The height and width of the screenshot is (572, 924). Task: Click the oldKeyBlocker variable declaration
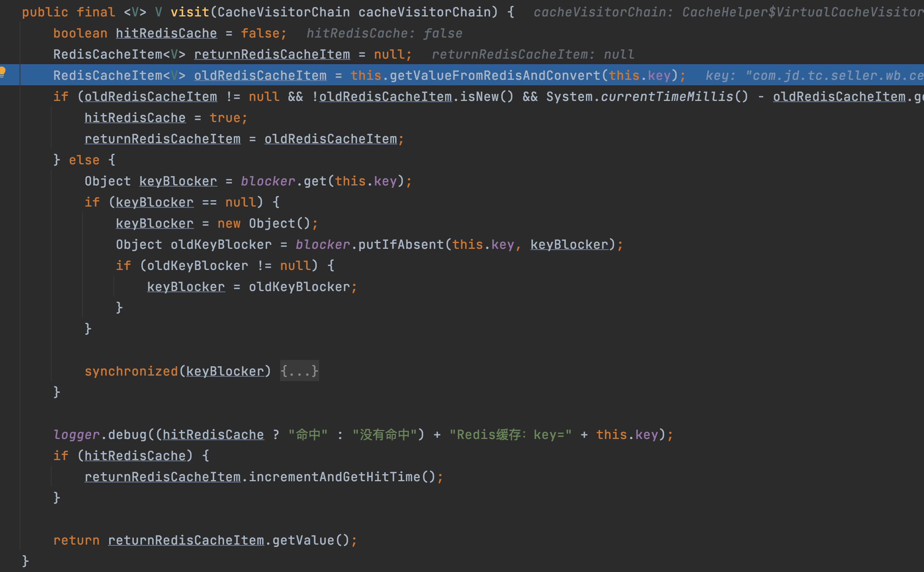point(221,244)
